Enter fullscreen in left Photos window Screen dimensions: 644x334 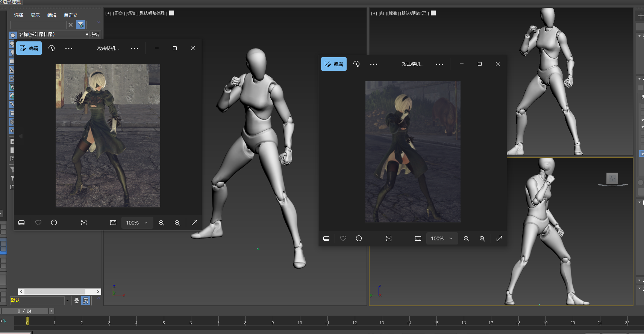(194, 223)
